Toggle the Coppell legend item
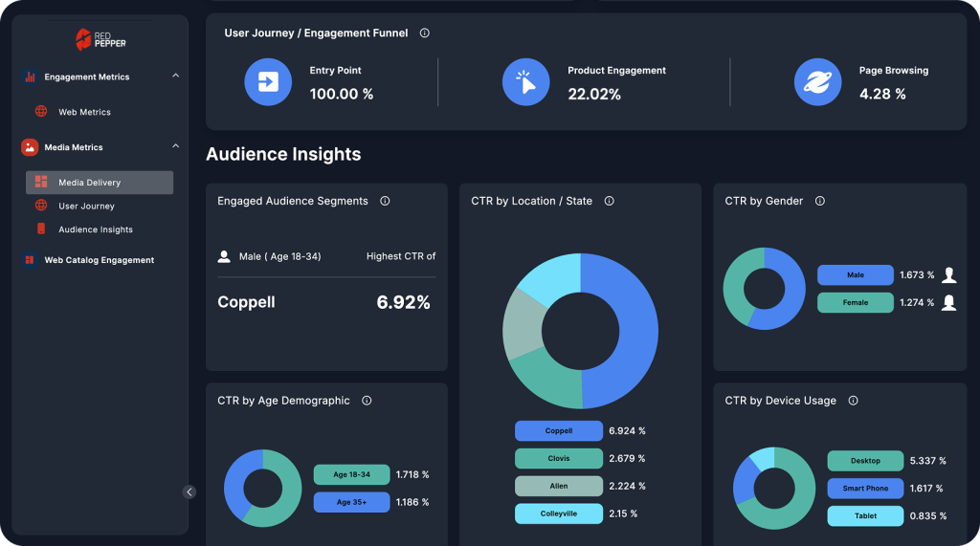This screenshot has width=980, height=546. (559, 431)
